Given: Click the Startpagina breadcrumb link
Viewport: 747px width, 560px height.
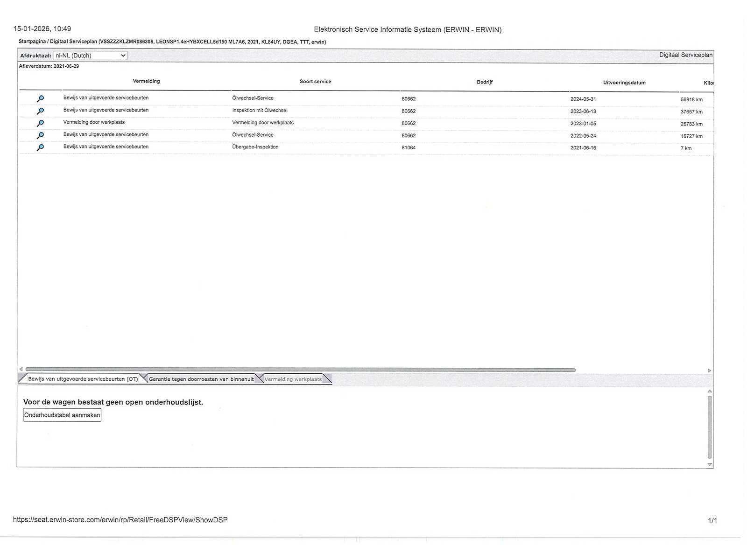Looking at the screenshot, I should click(x=32, y=42).
